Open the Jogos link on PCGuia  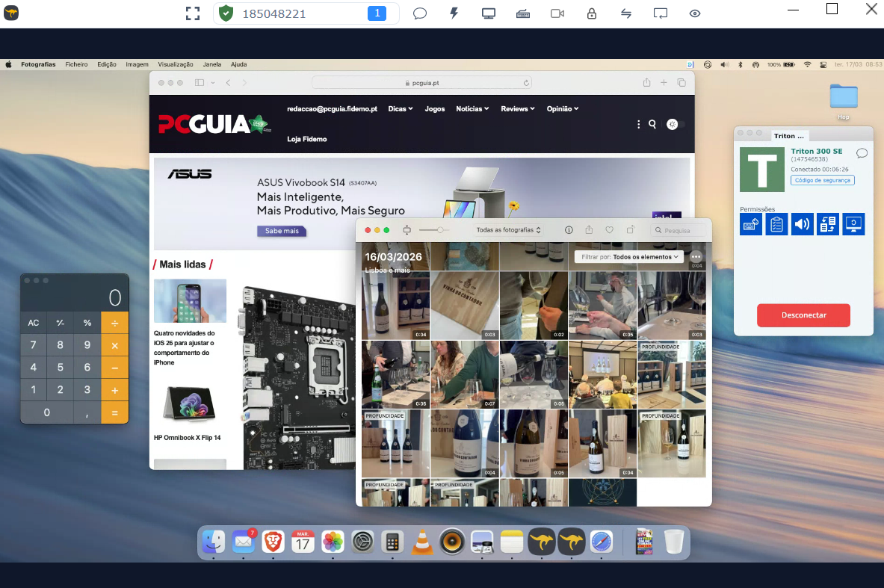click(434, 109)
